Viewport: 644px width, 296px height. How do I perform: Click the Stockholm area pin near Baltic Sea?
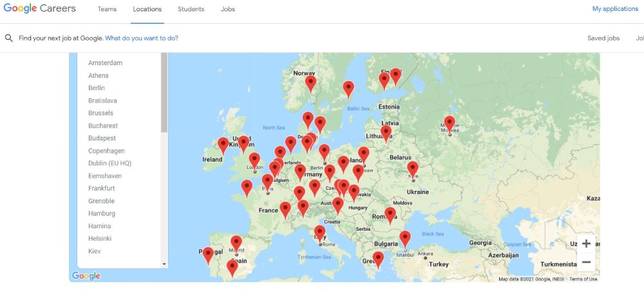tap(348, 89)
